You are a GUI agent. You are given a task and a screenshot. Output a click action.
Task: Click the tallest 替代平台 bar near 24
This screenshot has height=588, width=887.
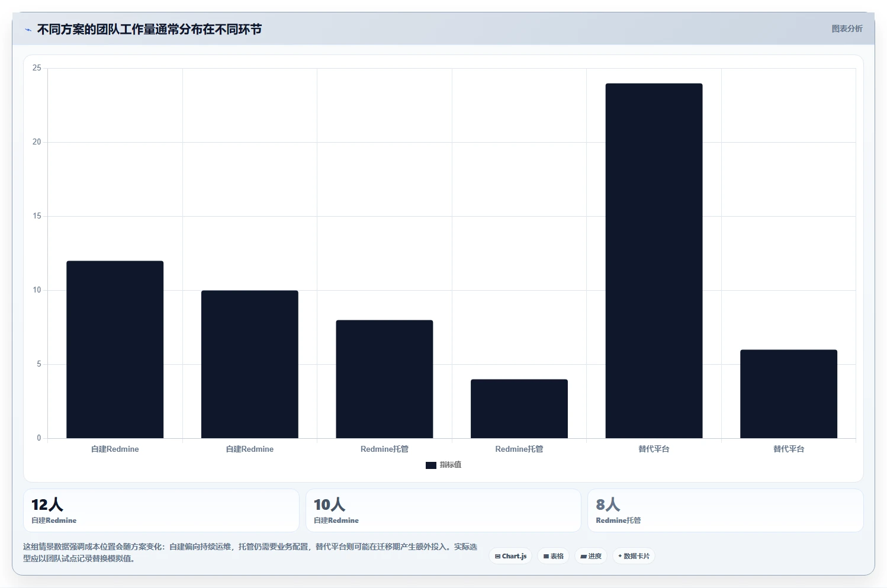[654, 261]
